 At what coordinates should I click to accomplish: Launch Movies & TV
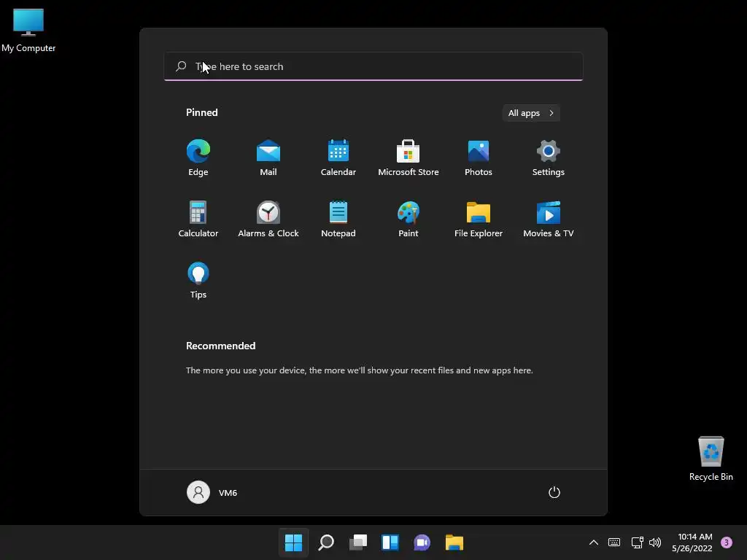pyautogui.click(x=549, y=219)
